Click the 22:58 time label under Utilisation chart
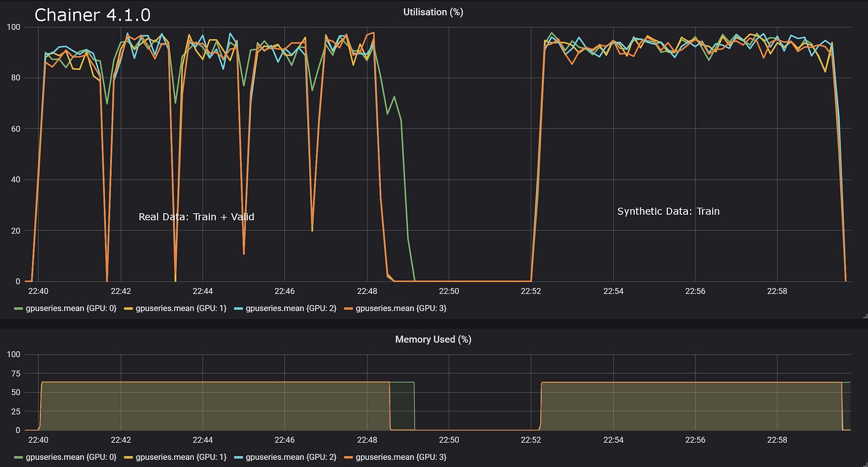This screenshot has height=467, width=868. point(777,291)
